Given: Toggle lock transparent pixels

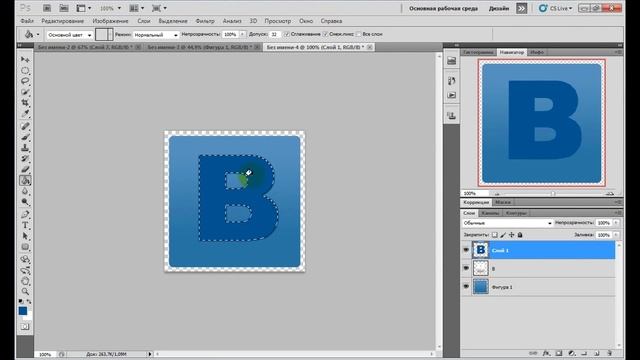Looking at the screenshot, I should tap(495, 235).
